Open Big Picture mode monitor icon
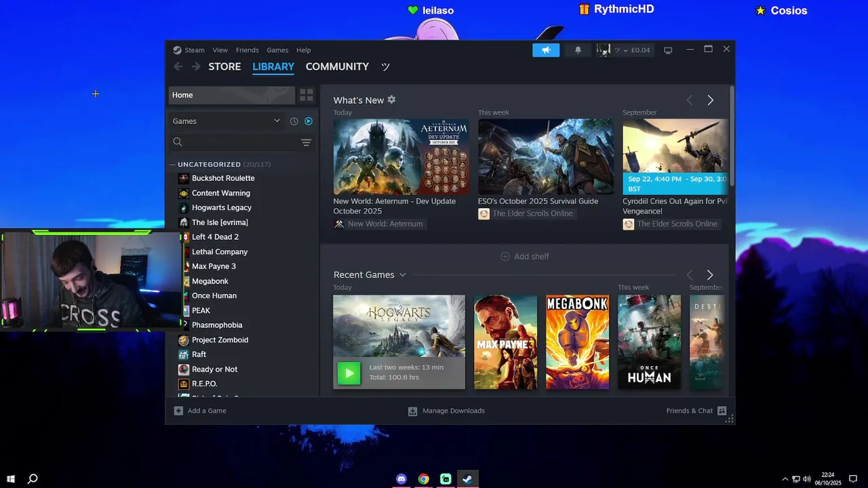 click(x=668, y=50)
